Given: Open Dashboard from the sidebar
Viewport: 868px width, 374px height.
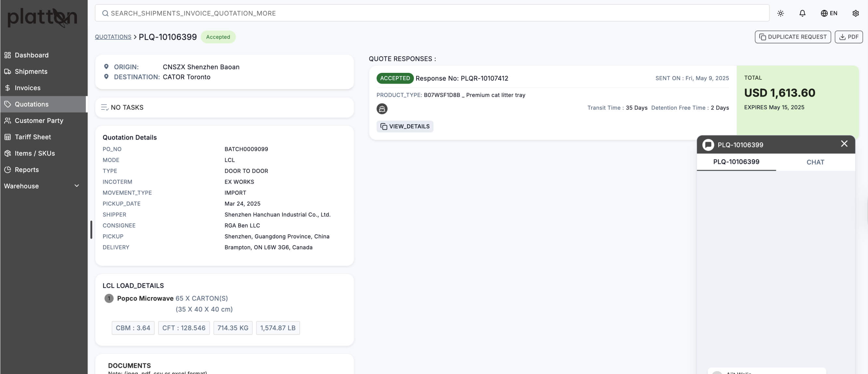Looking at the screenshot, I should tap(31, 55).
